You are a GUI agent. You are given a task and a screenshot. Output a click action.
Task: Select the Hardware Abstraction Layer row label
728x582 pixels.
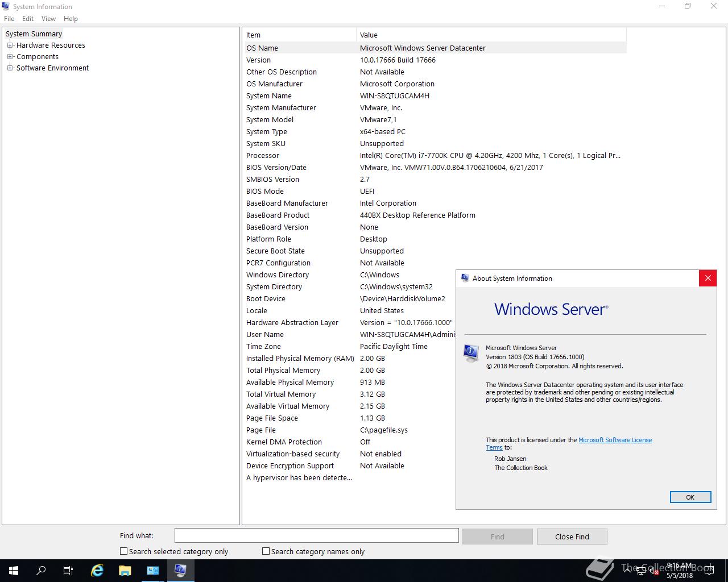pos(292,322)
